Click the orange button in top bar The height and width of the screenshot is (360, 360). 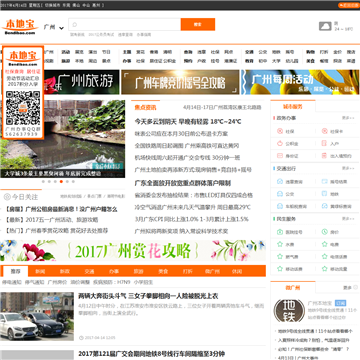(x=348, y=5)
